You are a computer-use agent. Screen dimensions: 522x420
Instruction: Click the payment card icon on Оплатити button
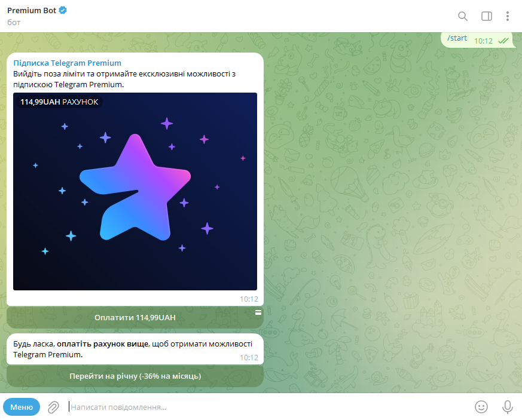258,312
